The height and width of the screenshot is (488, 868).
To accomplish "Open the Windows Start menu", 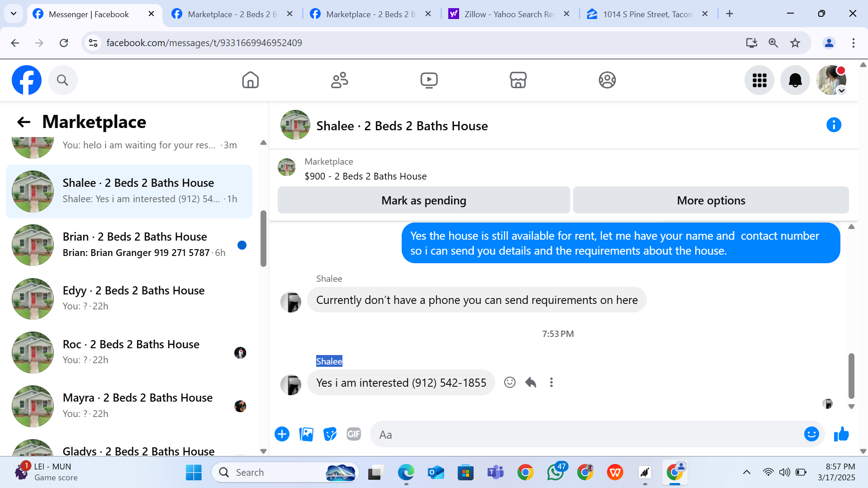I will [x=194, y=473].
